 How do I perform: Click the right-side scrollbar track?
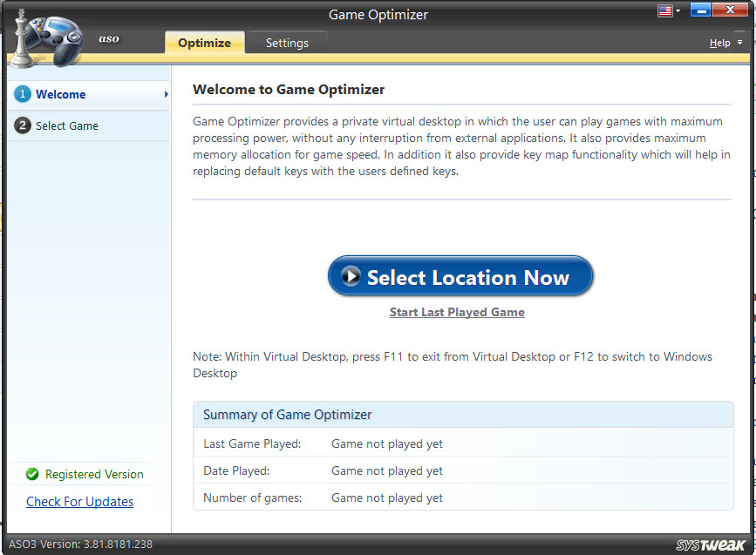tap(750, 305)
